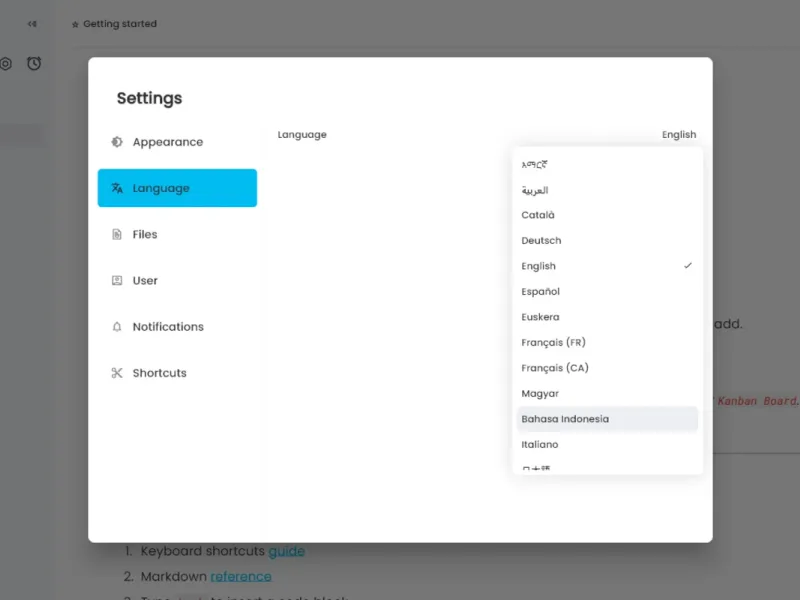Click the star beside Getting started
Screen dimensions: 800x600
point(75,24)
